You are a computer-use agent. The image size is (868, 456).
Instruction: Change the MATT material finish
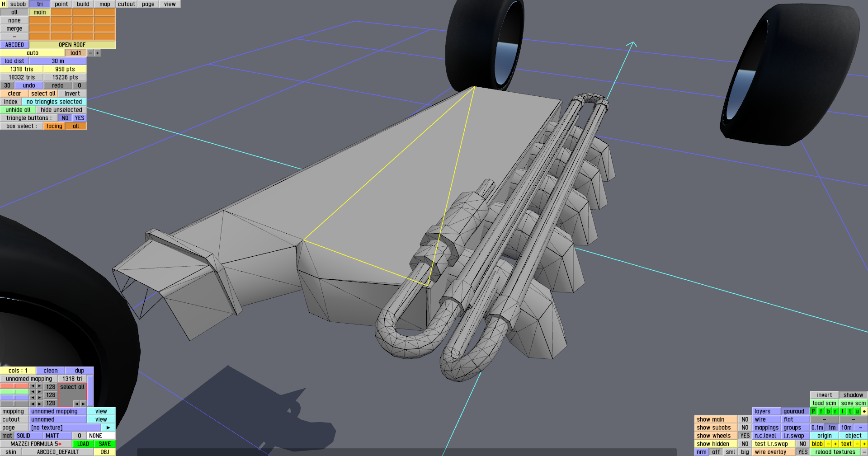58,436
